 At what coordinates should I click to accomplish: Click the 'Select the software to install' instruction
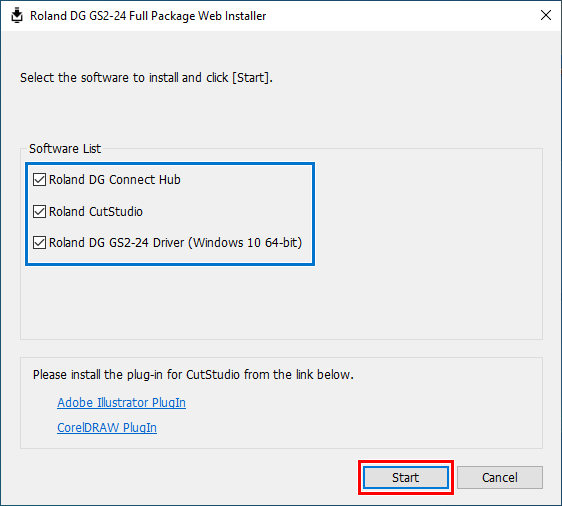coord(146,77)
